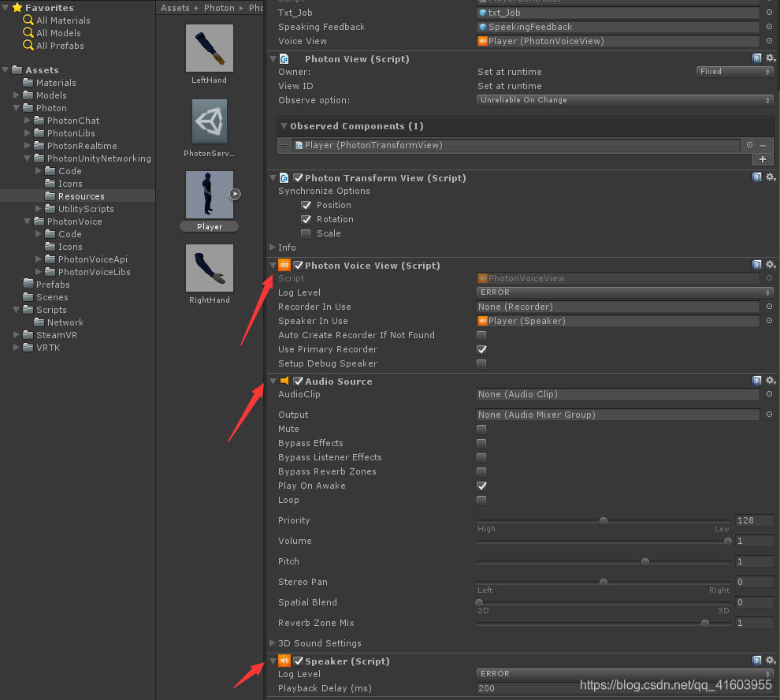Click Speaker script orange icon
780x700 pixels.
284,661
